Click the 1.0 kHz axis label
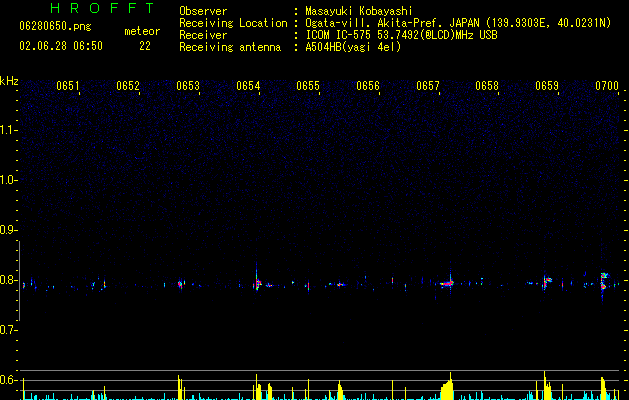The image size is (629, 400). [x=8, y=180]
